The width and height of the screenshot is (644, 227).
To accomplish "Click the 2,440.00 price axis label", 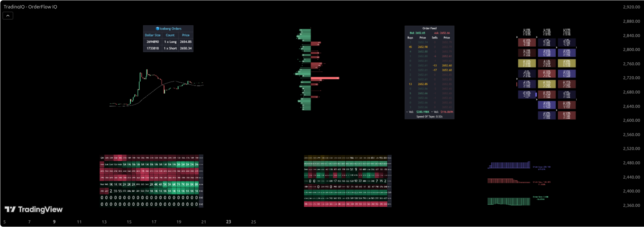I will (631, 177).
